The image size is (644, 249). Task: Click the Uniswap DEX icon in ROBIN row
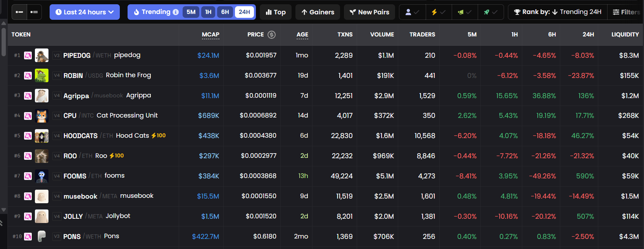click(28, 76)
